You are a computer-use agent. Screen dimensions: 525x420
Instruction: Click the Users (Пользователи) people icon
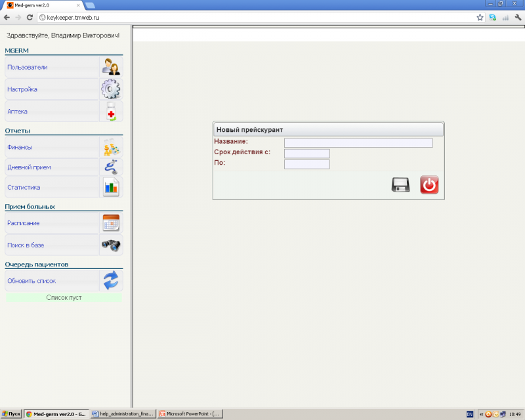tap(110, 67)
